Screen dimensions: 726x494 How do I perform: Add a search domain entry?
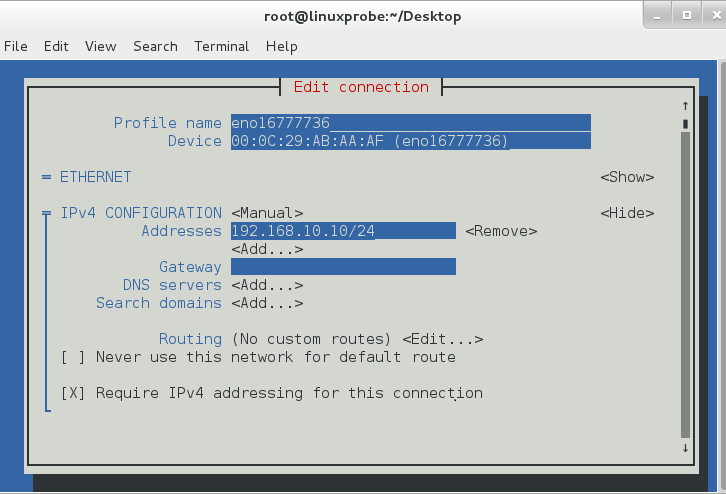click(267, 303)
